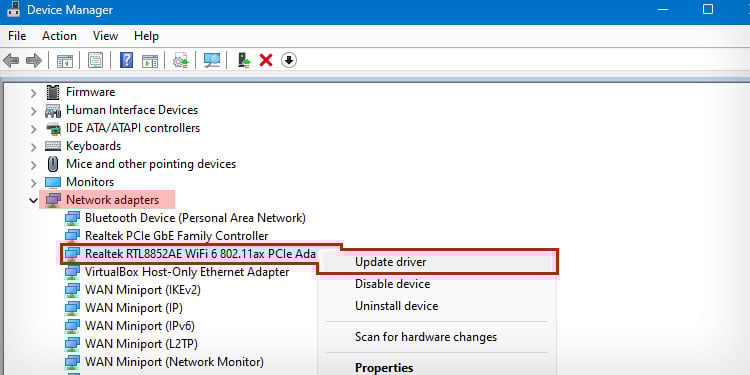750x375 pixels.
Task: Click the IDE ATA/ATAPI controllers icon
Action: click(x=53, y=128)
